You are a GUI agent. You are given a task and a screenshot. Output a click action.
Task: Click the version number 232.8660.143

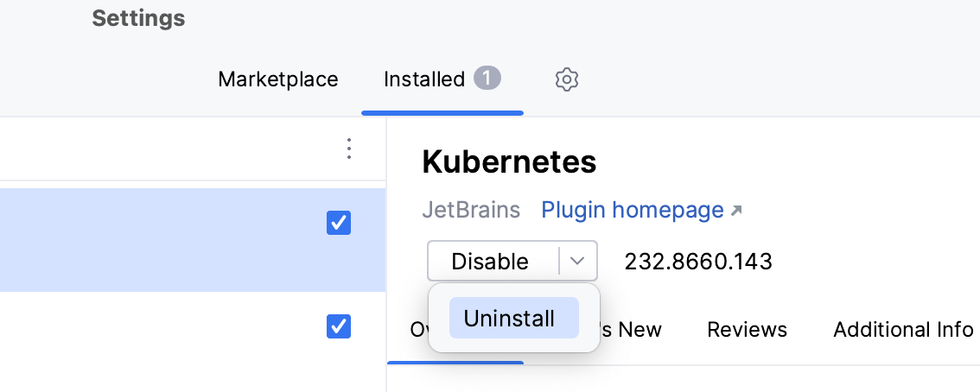(697, 261)
